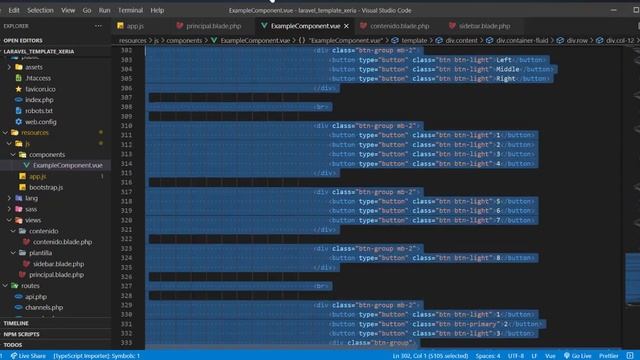This screenshot has height=360, width=640.
Task: Open robots.txt file
Action: tap(39, 111)
